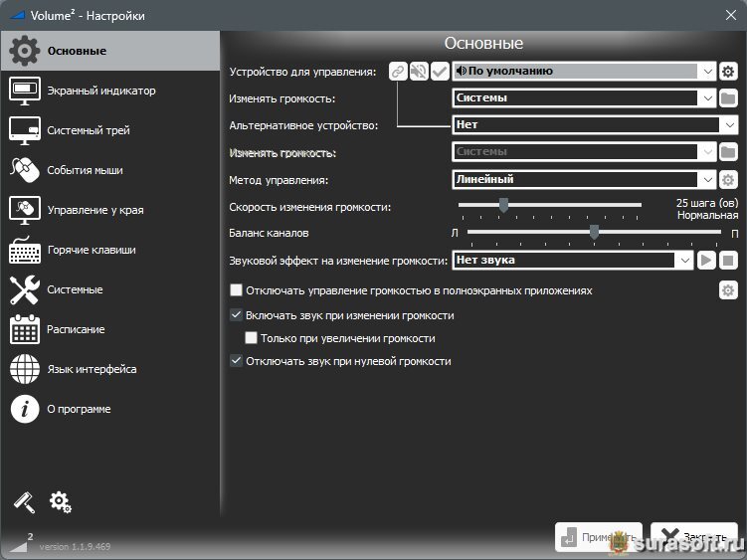Open device settings gear next to По умолчанию
Image resolution: width=747 pixels, height=560 pixels.
pos(728,72)
